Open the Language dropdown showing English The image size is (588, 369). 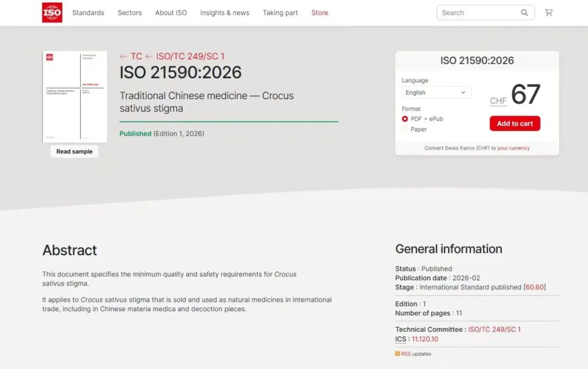click(x=436, y=93)
